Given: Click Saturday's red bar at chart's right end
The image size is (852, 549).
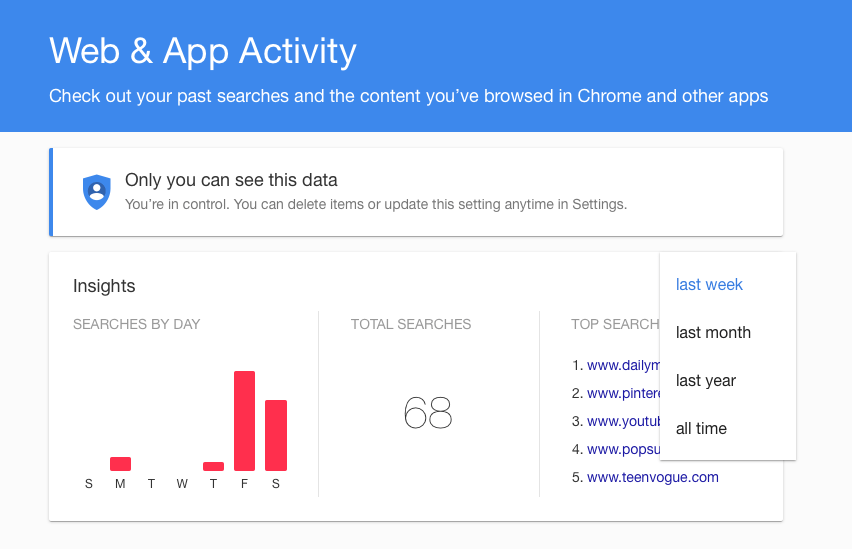Looking at the screenshot, I should tap(276, 435).
